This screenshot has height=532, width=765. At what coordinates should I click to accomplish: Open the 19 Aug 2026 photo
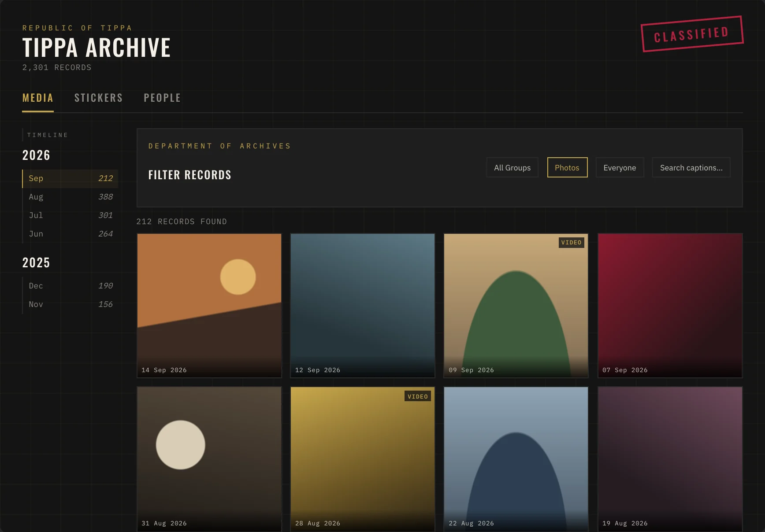(x=670, y=459)
